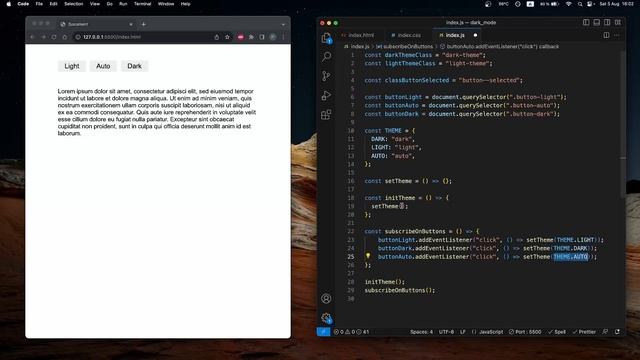Reload the browser page
Screen dimensions: 640x360
click(x=54, y=37)
